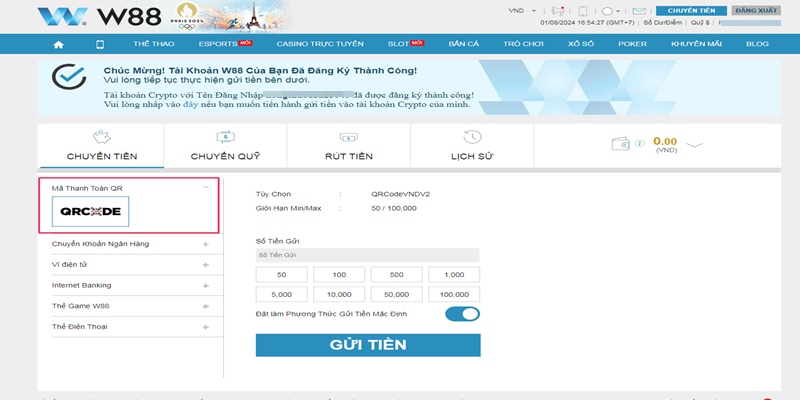Open the oval language selector dropdown
Screen dimensions: 800x400
(x=610, y=11)
